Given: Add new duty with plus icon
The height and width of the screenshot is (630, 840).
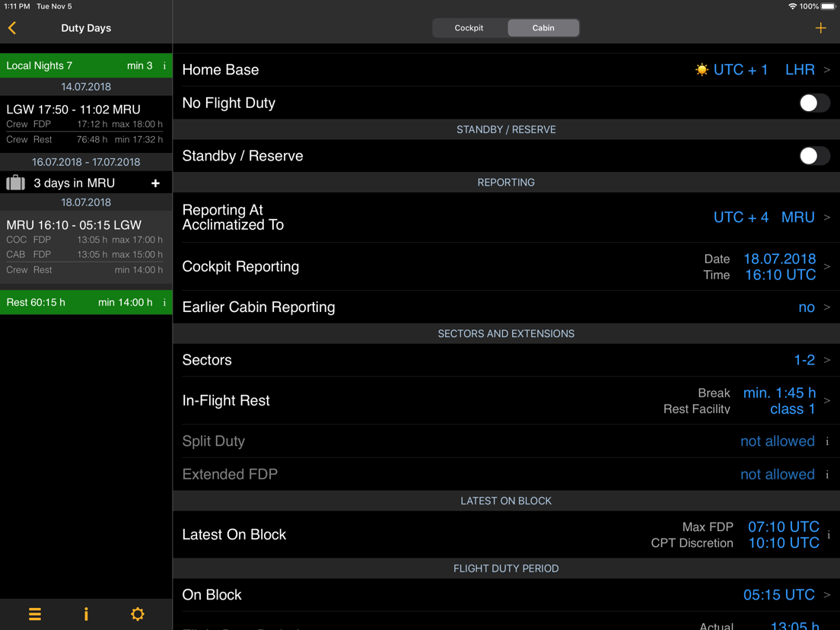Looking at the screenshot, I should coord(820,28).
